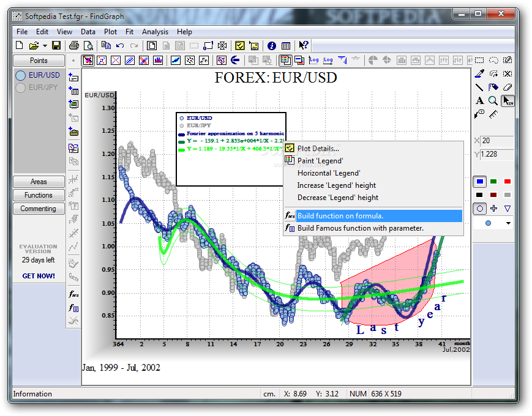Click the New document icon
The height and width of the screenshot is (416, 532).
coord(20,45)
